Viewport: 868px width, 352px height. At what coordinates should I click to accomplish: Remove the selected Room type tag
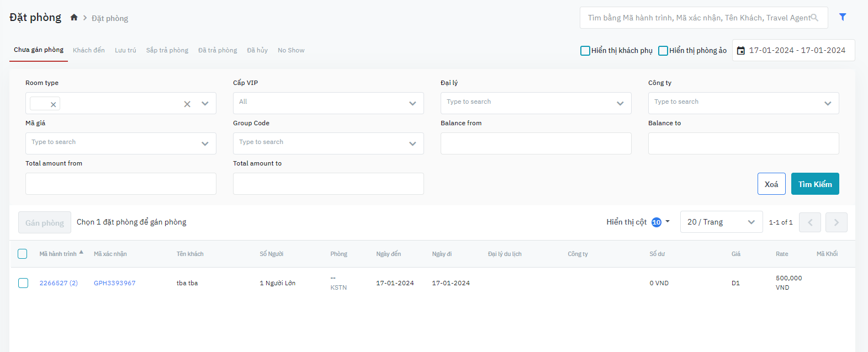[x=53, y=104]
